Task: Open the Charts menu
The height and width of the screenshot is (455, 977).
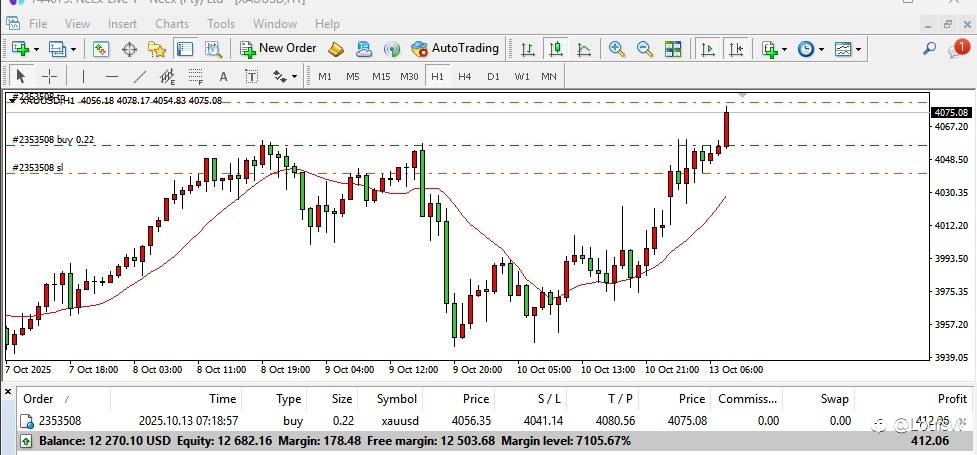Action: [x=172, y=24]
